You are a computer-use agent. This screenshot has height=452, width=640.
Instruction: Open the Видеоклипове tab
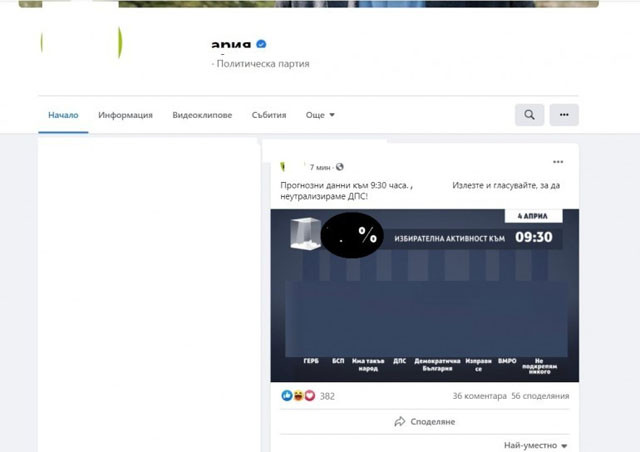(x=202, y=115)
